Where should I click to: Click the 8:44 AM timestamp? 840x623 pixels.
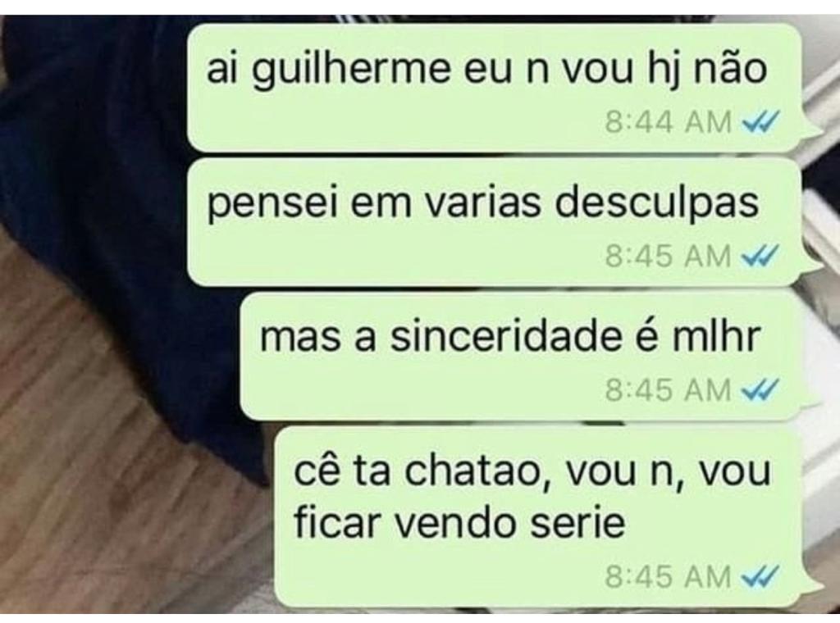point(668,123)
